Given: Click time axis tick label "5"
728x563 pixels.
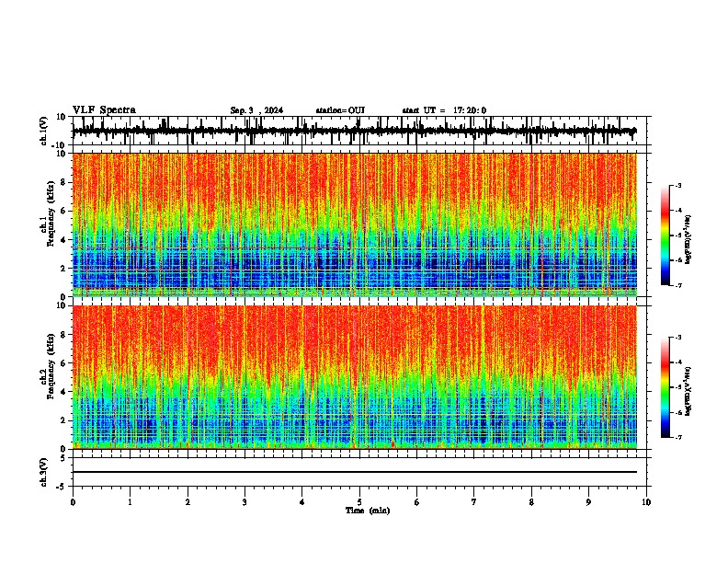Looking at the screenshot, I should (x=359, y=502).
